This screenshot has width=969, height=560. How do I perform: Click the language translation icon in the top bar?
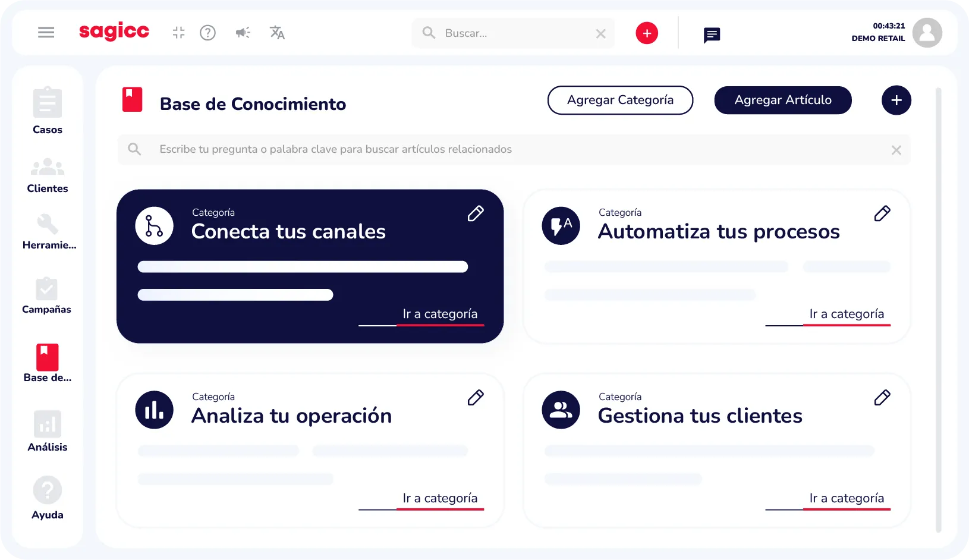point(277,33)
